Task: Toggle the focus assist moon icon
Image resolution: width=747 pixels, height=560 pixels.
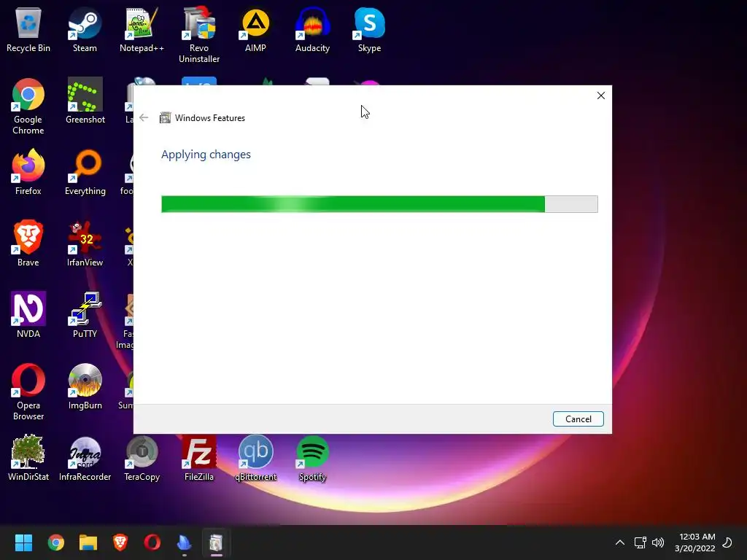Action: click(727, 542)
